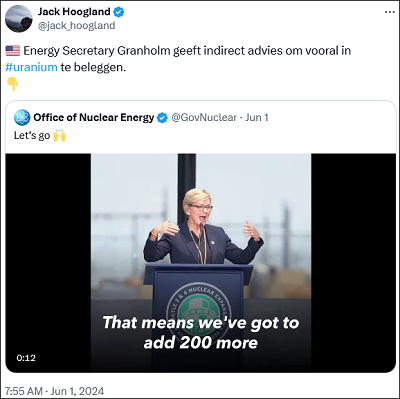The image size is (400, 399).
Task: Click the raised hands emoji after Let's go
Action: point(59,136)
